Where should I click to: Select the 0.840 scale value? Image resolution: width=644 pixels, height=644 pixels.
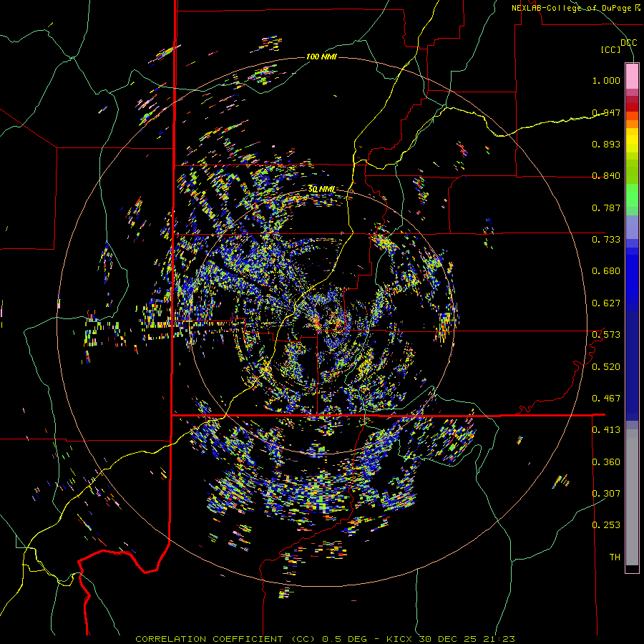coord(606,175)
